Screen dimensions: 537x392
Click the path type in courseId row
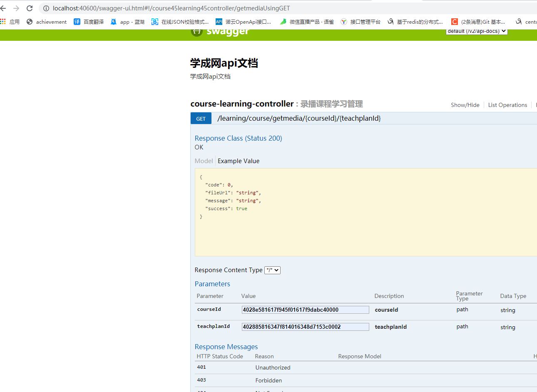pos(462,309)
